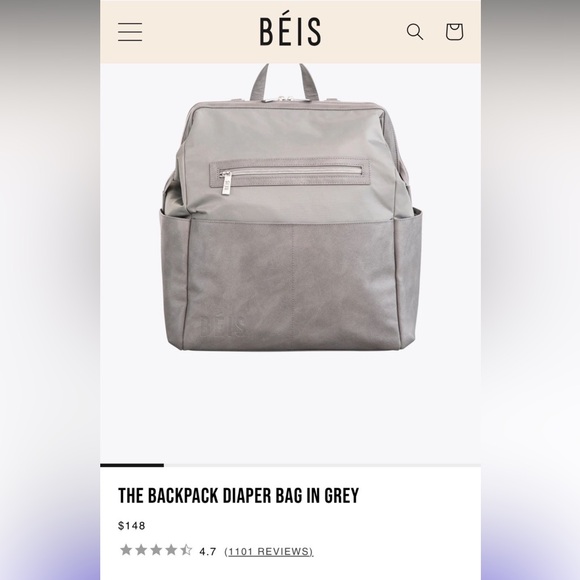Click the 4.7 rating score
Viewport: 580px width, 580px height.
click(x=208, y=552)
